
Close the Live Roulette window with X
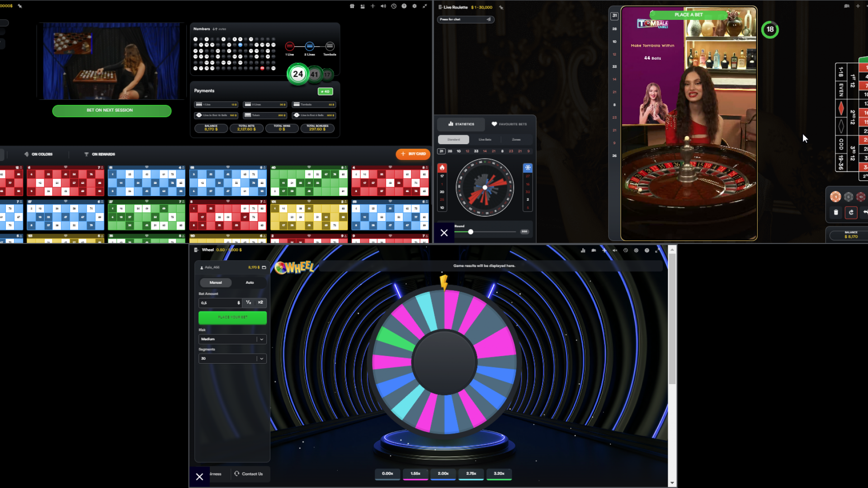click(444, 233)
